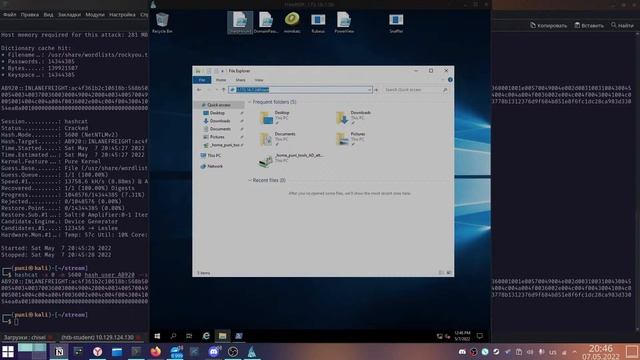Viewport: 640px width, 360px height.
Task: Click the Копировать button in terminal toolbar
Action: pyautogui.click(x=548, y=25)
